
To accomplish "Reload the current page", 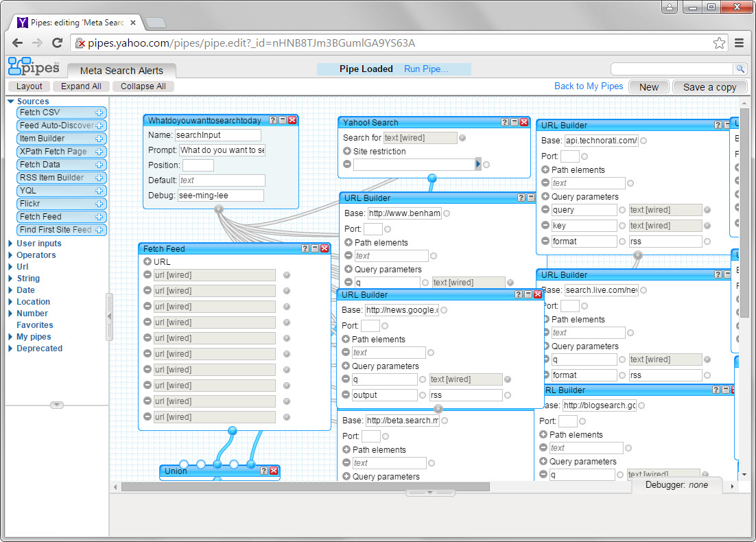I will click(x=58, y=43).
